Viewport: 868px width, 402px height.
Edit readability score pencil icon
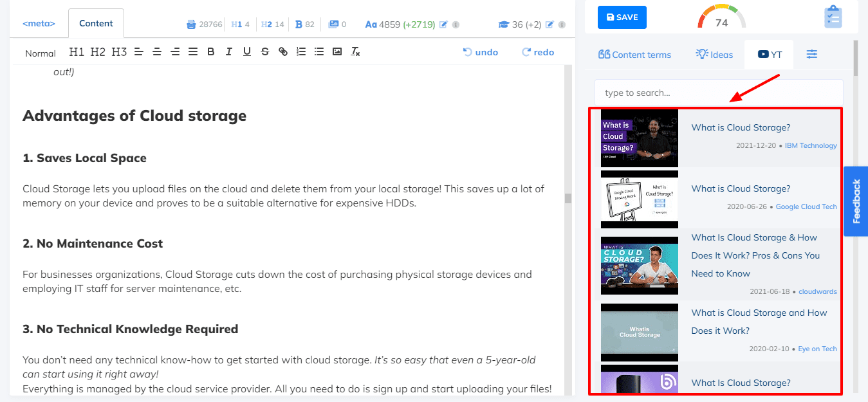549,24
